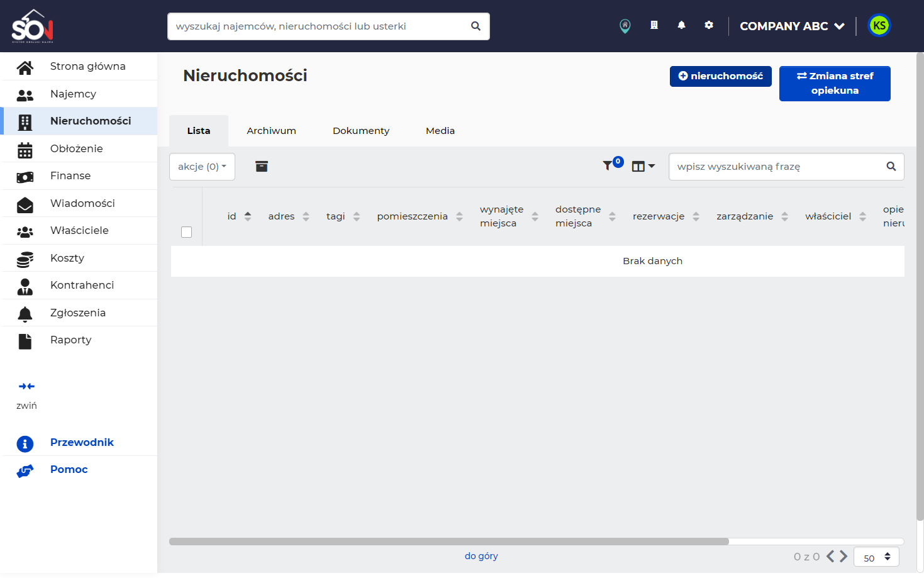
Task: Click the building icon in top bar
Action: (654, 25)
